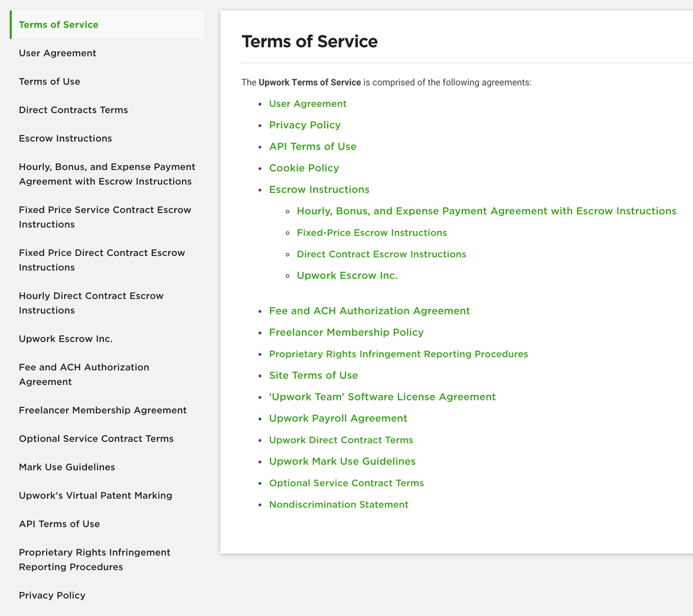Screen dimensions: 693x616
Task: Open User Agreement in the sidebar menu
Action: (58, 53)
